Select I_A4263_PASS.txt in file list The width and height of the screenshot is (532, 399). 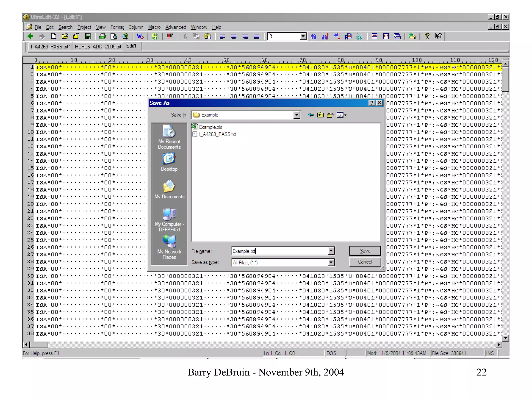coord(217,134)
